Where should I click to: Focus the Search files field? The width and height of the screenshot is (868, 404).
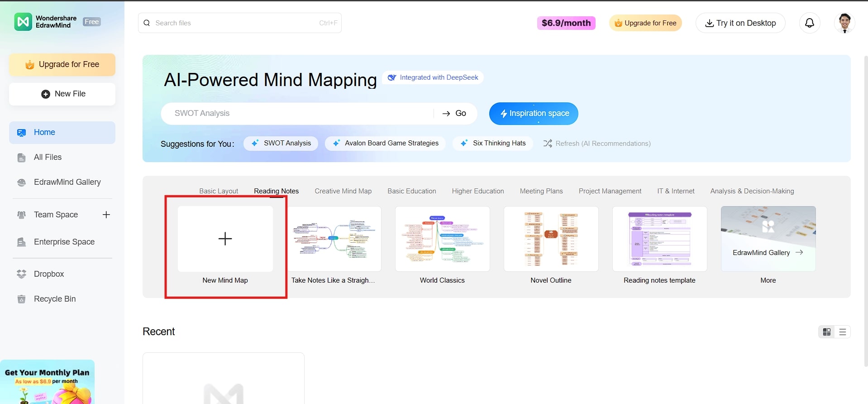240,23
